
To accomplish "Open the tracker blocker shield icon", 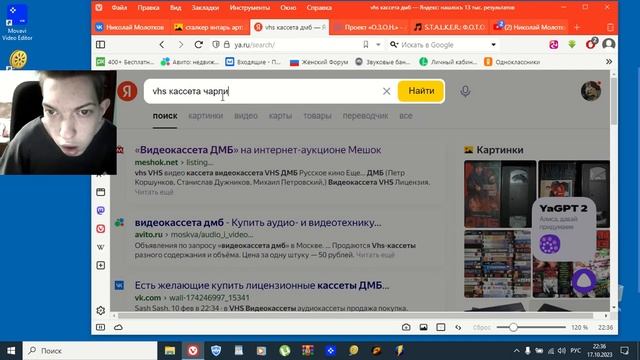I will [x=216, y=44].
